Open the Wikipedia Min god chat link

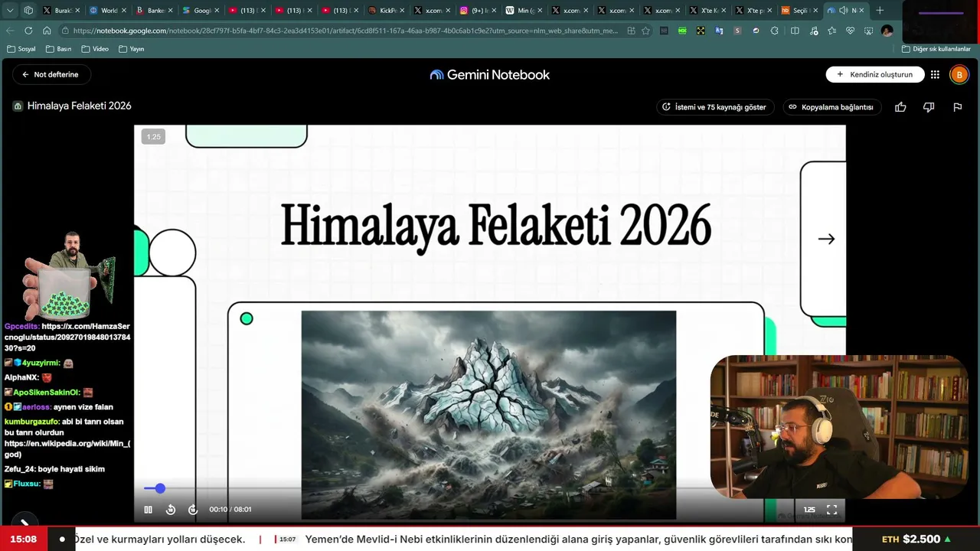[x=67, y=448]
